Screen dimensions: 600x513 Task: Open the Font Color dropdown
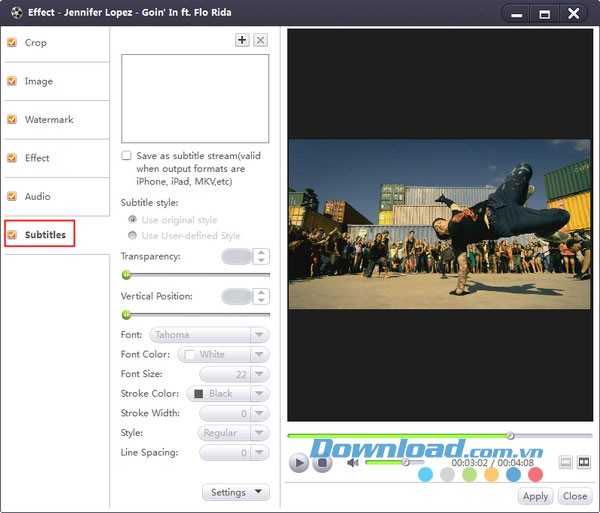[223, 354]
